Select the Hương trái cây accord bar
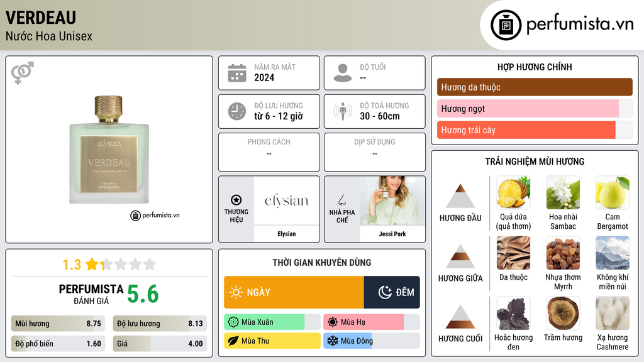The image size is (644, 362). 535,129
